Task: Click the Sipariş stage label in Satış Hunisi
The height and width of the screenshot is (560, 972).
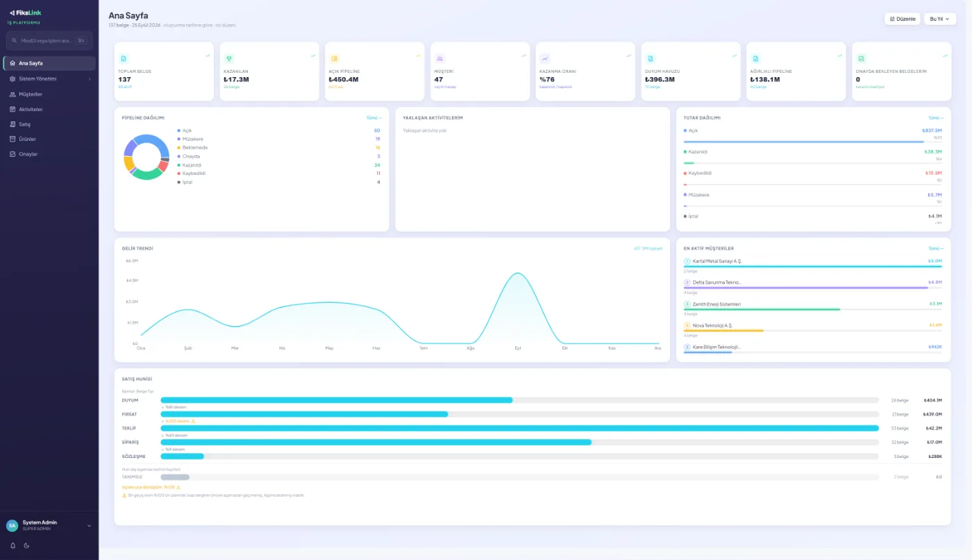Action: [x=131, y=442]
